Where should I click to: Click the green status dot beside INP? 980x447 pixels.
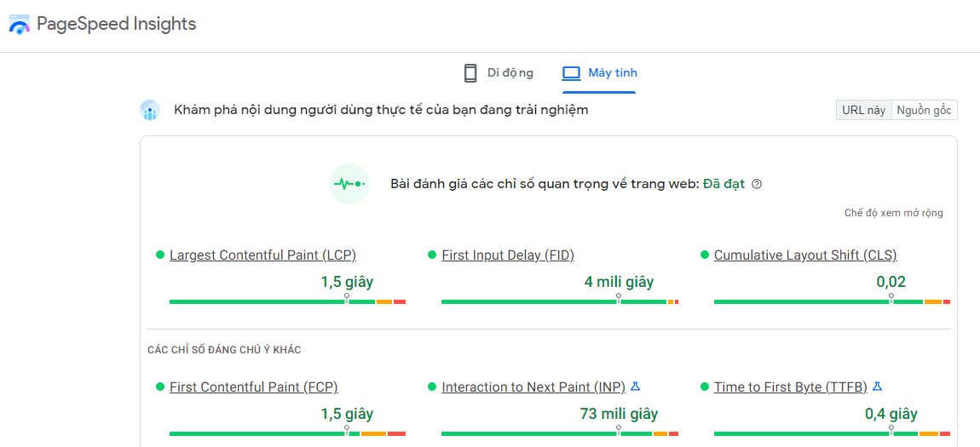432,387
